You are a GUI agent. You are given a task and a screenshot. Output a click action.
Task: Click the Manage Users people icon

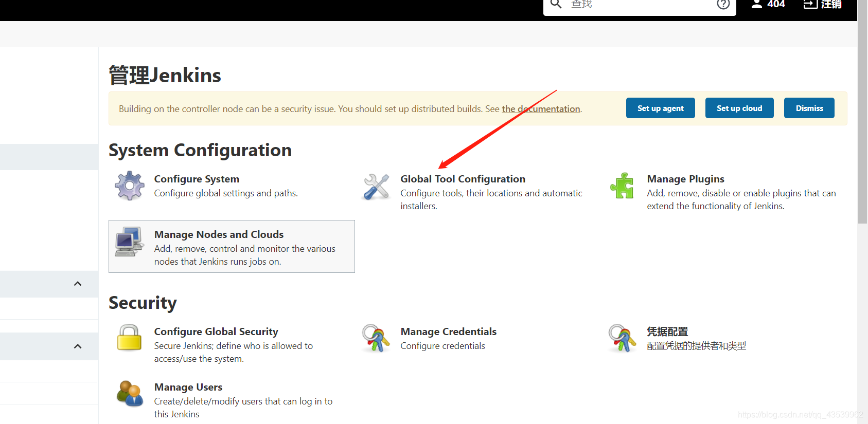(x=130, y=393)
